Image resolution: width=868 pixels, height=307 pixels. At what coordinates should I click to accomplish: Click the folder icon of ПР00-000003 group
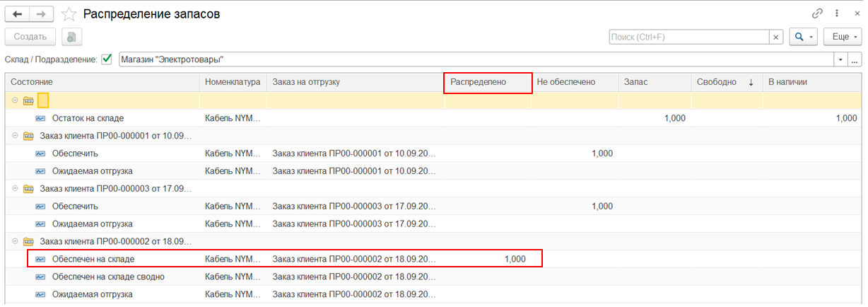[28, 189]
